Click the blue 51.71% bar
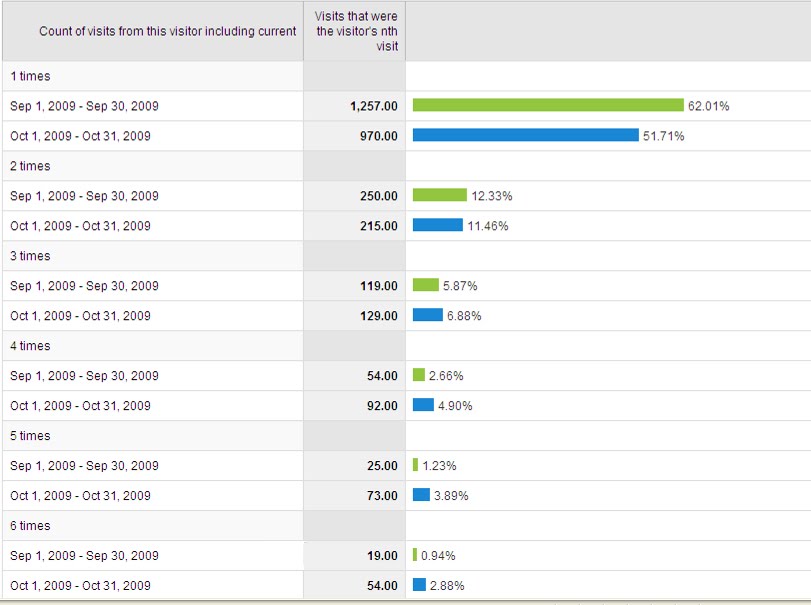811x605 pixels. [525, 135]
